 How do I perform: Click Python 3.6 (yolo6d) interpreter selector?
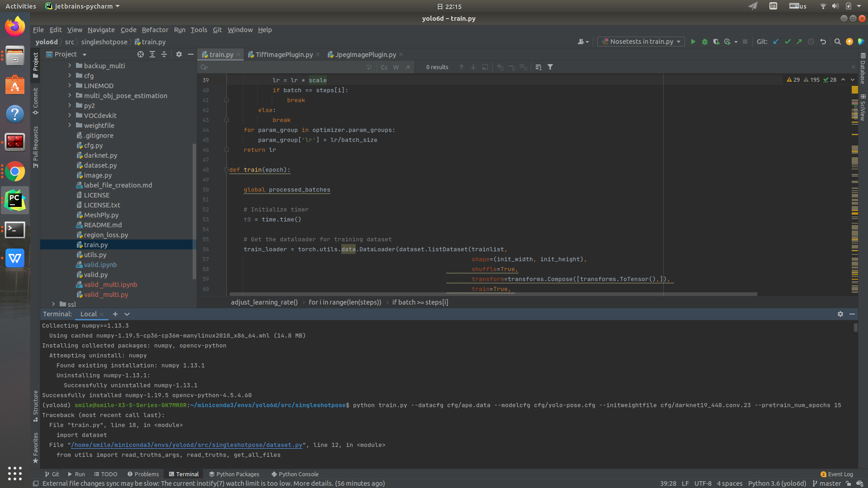click(x=777, y=483)
